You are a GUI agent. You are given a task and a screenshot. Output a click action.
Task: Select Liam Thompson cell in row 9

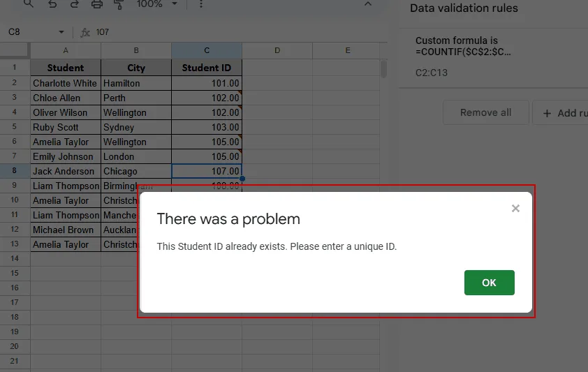pyautogui.click(x=66, y=186)
